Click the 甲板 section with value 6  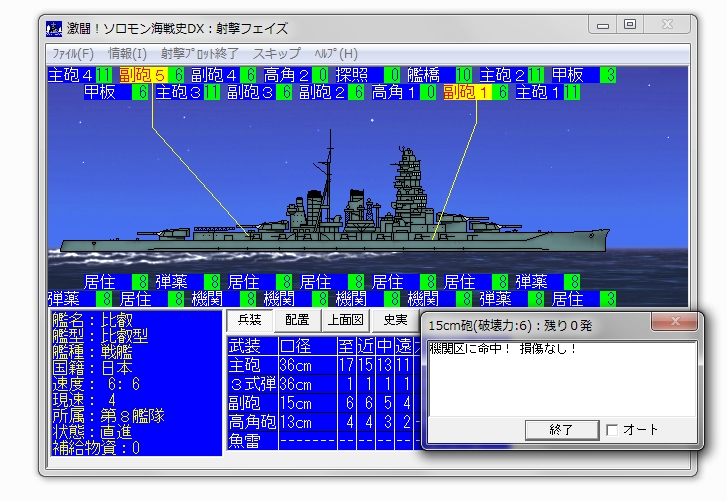[x=116, y=92]
